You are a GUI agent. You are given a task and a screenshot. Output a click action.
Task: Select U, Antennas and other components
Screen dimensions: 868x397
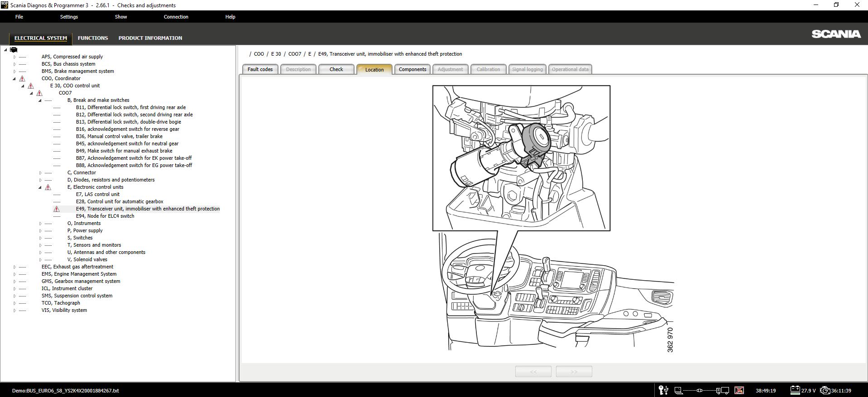click(106, 252)
